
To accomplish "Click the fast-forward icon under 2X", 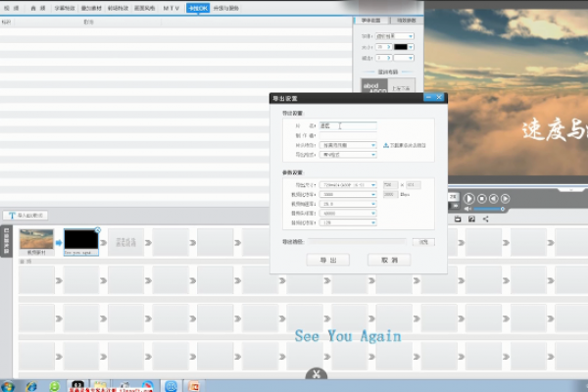I will click(455, 206).
